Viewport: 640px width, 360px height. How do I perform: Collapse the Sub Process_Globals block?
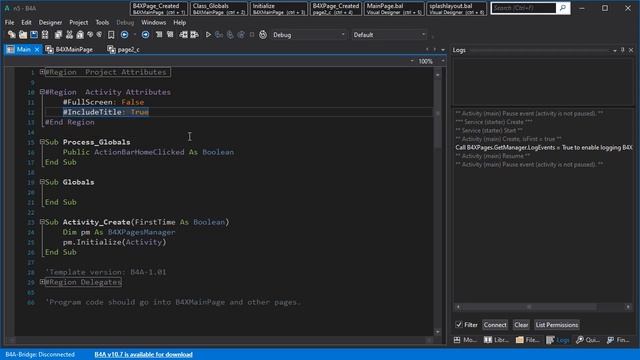click(42, 142)
